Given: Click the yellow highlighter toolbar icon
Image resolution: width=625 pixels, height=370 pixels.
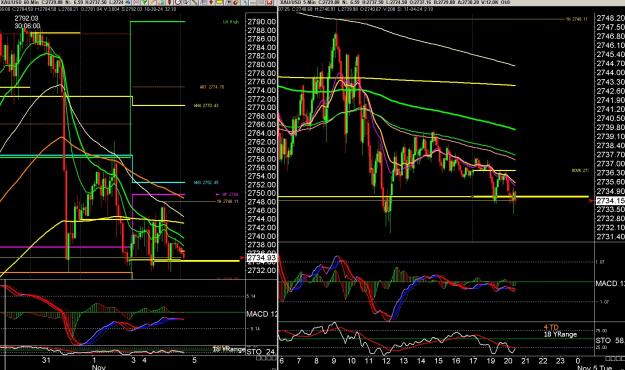Looking at the screenshot, I should point(219,2).
